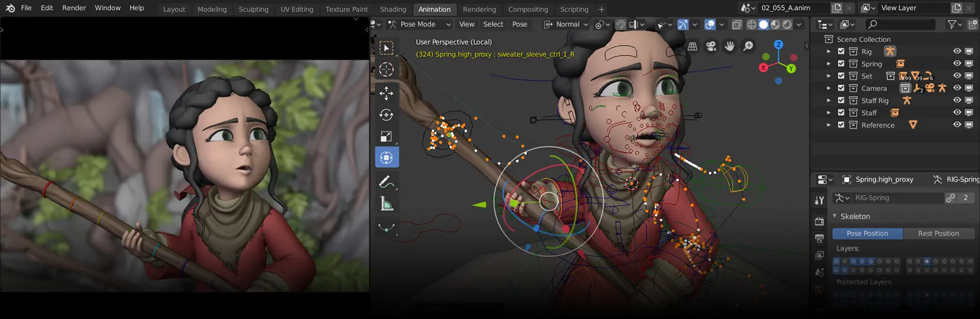Open the Render properties tab
980x319 pixels.
tap(819, 222)
